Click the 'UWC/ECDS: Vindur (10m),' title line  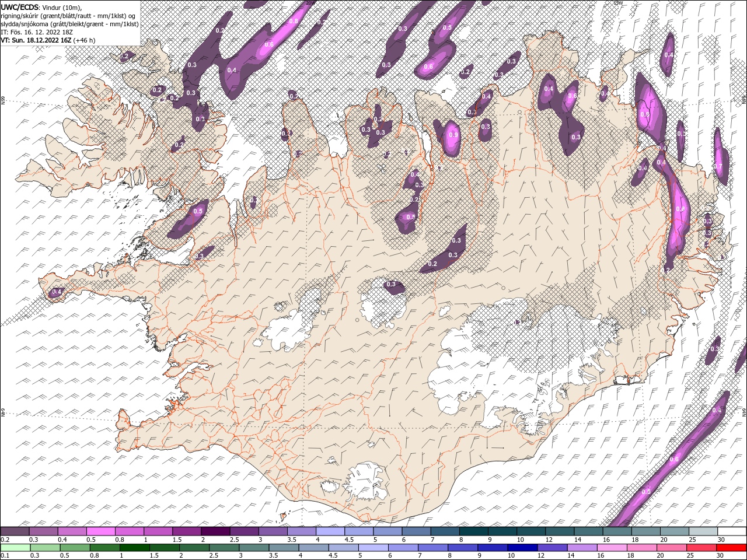click(x=41, y=7)
